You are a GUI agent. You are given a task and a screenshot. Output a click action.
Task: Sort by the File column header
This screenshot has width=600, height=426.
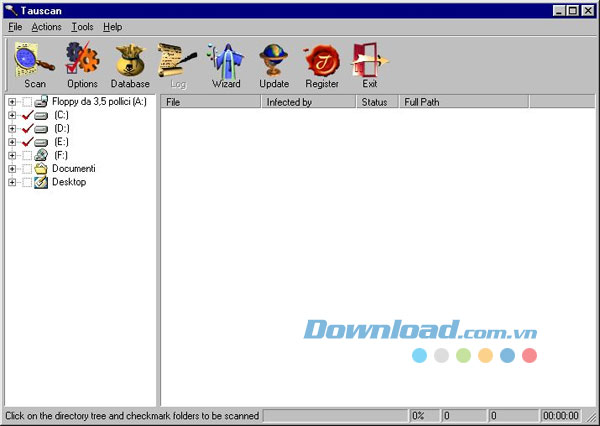click(x=210, y=102)
